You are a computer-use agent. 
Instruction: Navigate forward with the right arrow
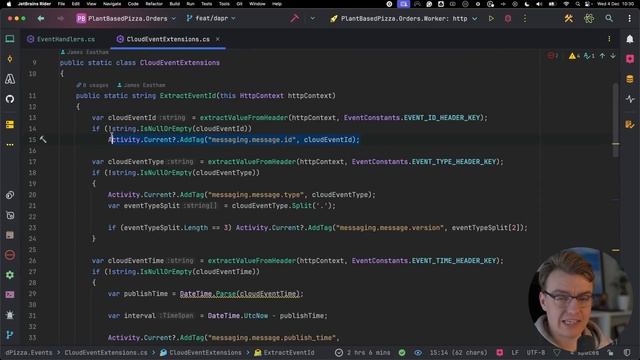click(60, 18)
